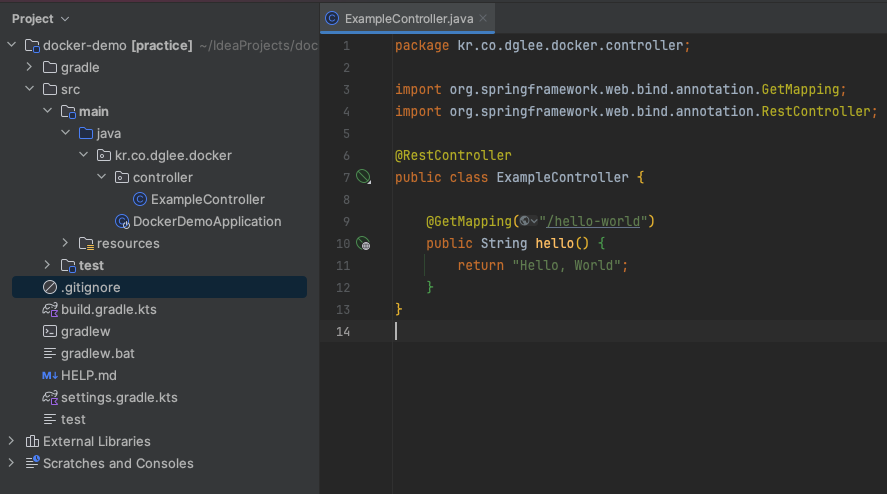Click the request mapping gutter icon on line 10
Screen dimensions: 887x494
363,243
